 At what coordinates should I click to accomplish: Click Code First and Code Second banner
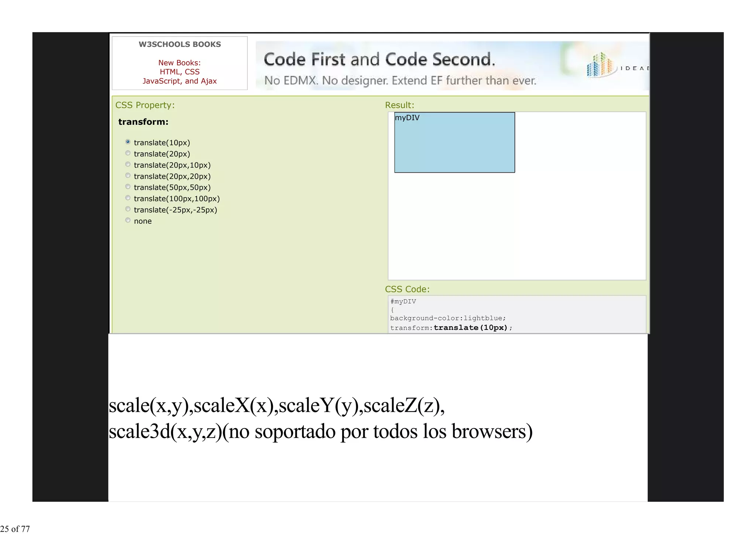click(379, 59)
